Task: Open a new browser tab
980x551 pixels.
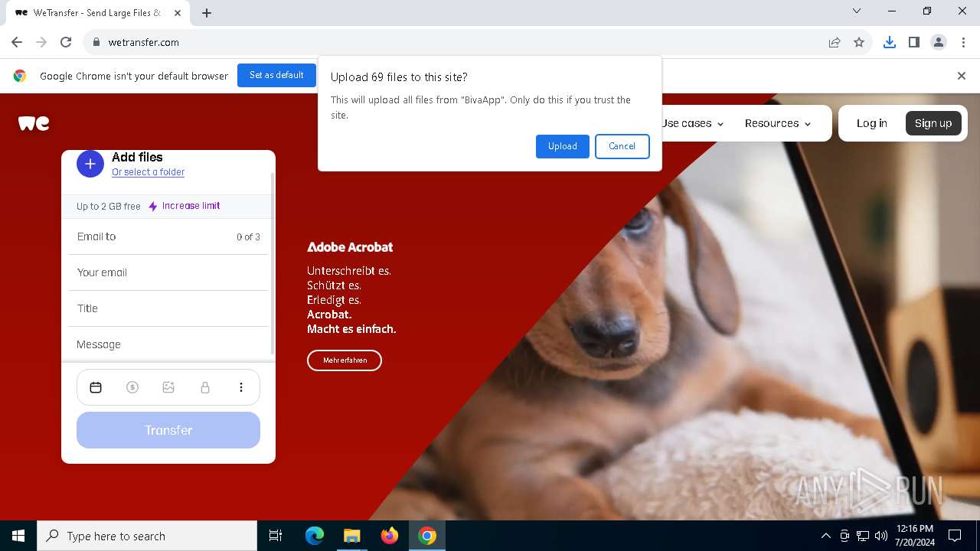Action: tap(207, 12)
